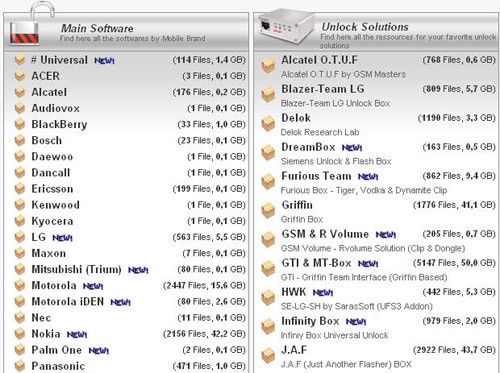Click the box icon next to J.A.F

268,356
